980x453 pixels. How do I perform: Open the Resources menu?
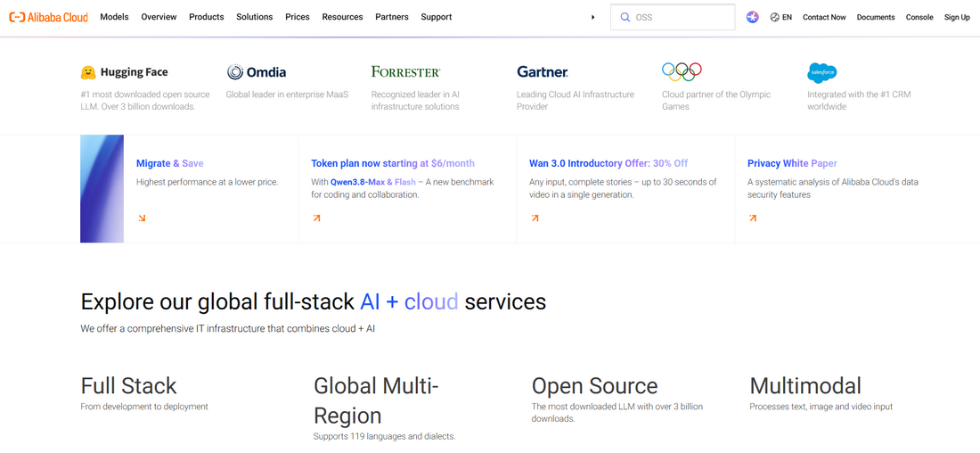(x=342, y=17)
